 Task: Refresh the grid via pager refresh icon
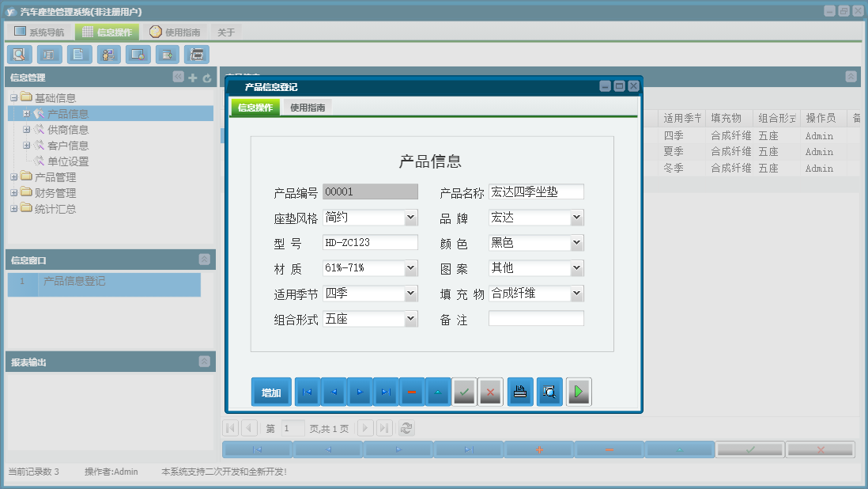(x=406, y=428)
